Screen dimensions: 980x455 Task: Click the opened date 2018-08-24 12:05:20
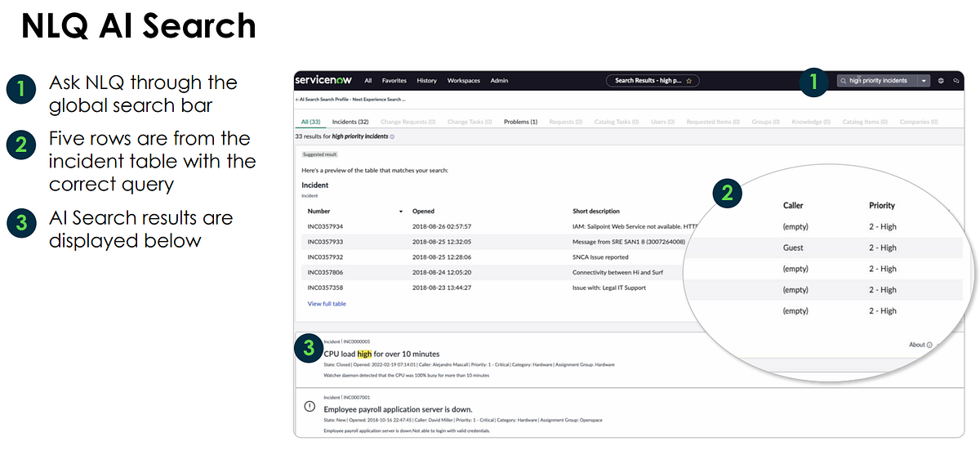442,272
